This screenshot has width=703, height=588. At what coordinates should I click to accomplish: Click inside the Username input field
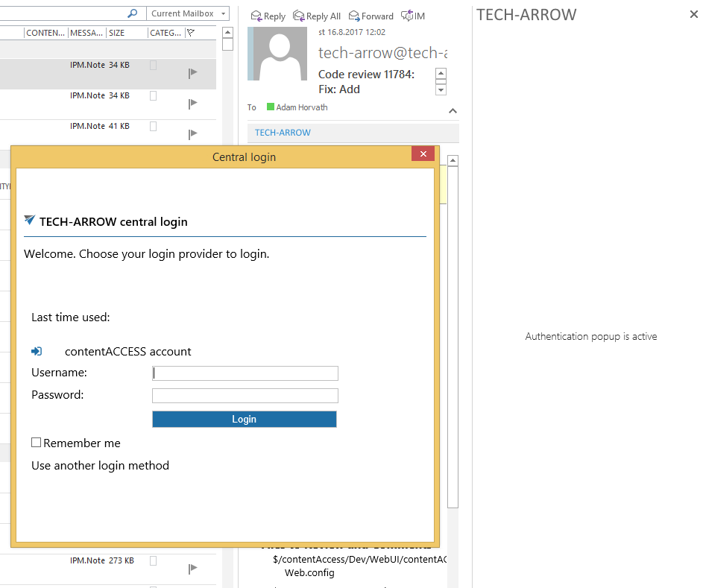[245, 373]
